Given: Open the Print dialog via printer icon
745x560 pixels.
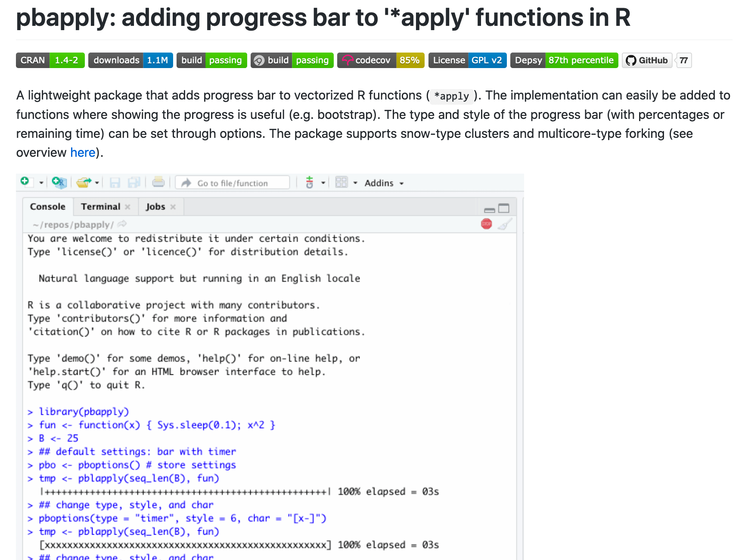Looking at the screenshot, I should point(158,182).
